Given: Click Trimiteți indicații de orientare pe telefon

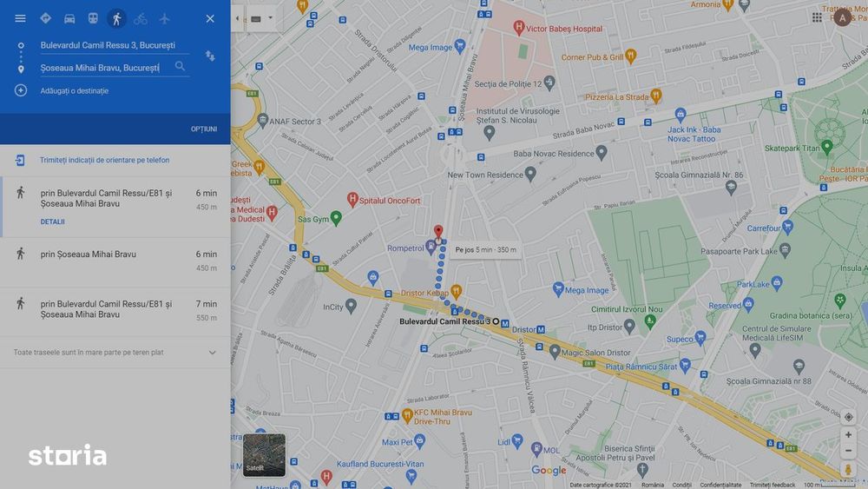Looking at the screenshot, I should tap(104, 160).
